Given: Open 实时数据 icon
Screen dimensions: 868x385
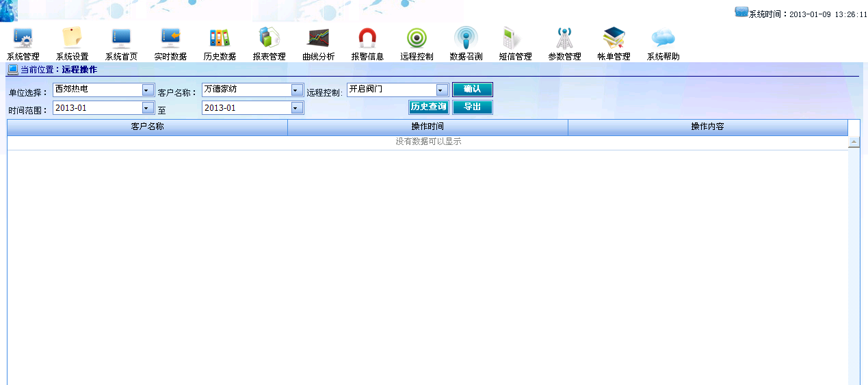Looking at the screenshot, I should pos(170,38).
